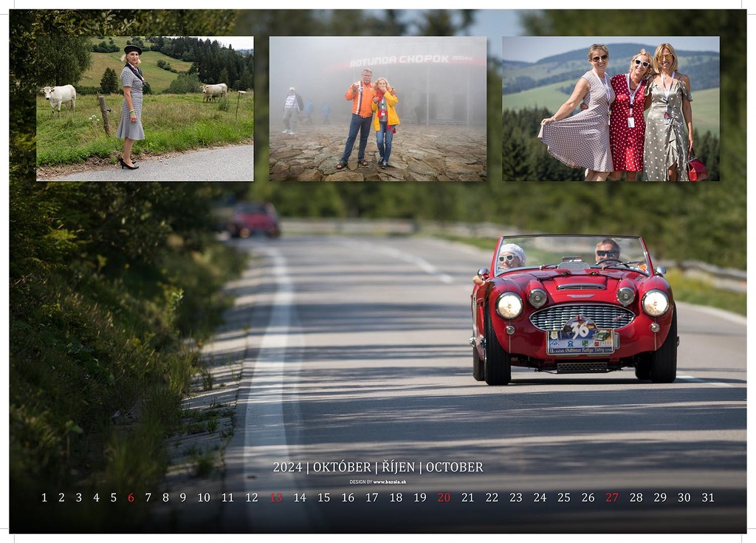This screenshot has height=543, width=756.
Task: Select red Sunday date 27
Action: pos(612,498)
